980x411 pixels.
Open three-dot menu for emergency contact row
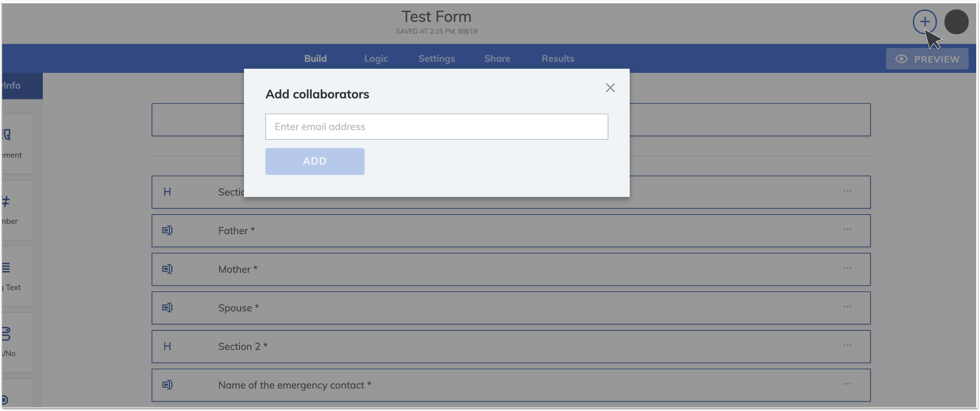(847, 384)
